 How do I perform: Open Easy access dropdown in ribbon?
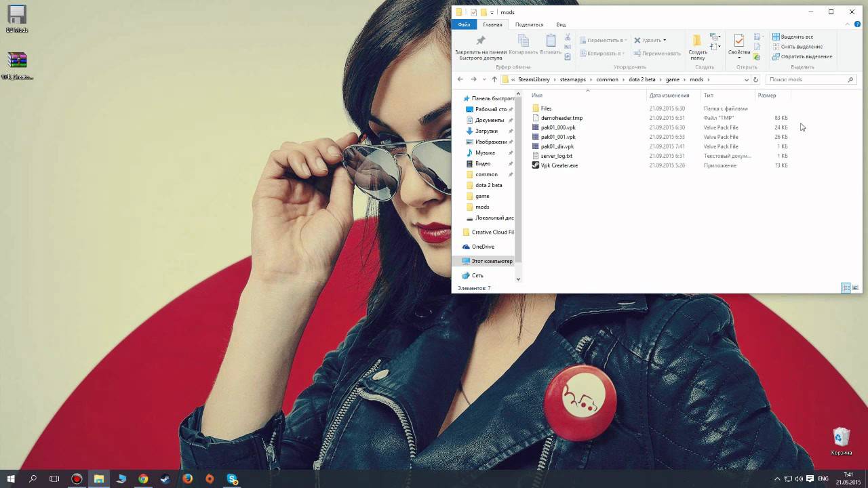point(714,47)
